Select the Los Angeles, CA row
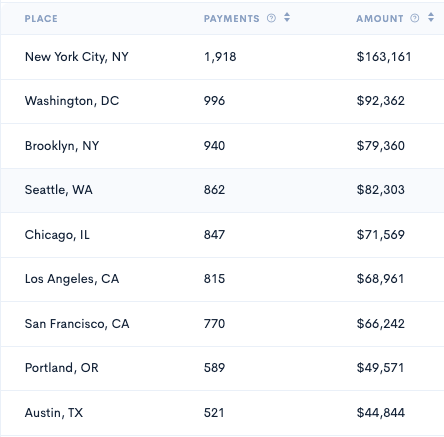The image size is (444, 437). 222,279
